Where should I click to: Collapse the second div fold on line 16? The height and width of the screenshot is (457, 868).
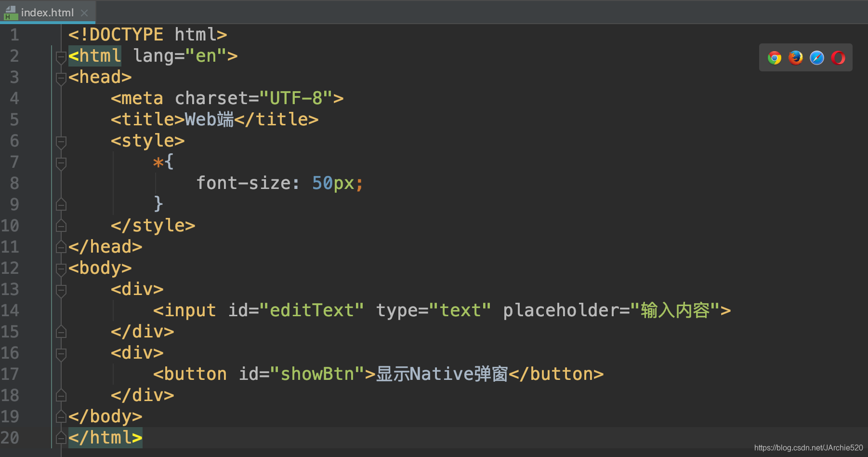(x=61, y=355)
